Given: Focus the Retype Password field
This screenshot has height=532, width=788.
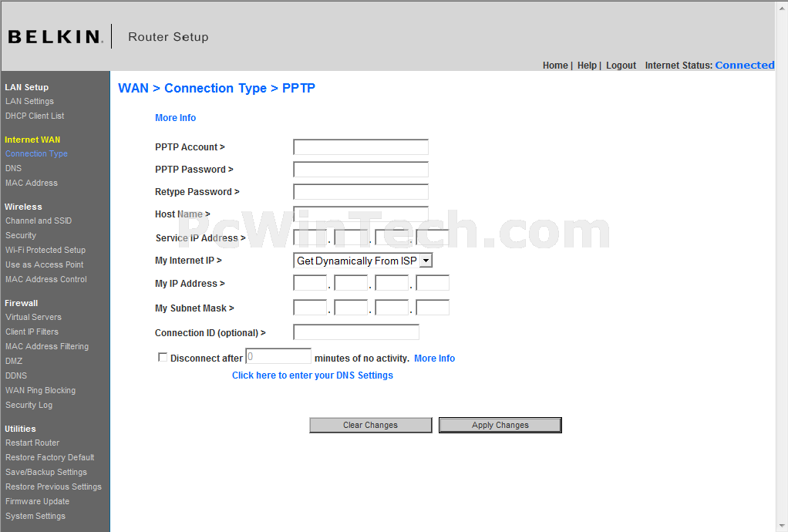Looking at the screenshot, I should 361,192.
